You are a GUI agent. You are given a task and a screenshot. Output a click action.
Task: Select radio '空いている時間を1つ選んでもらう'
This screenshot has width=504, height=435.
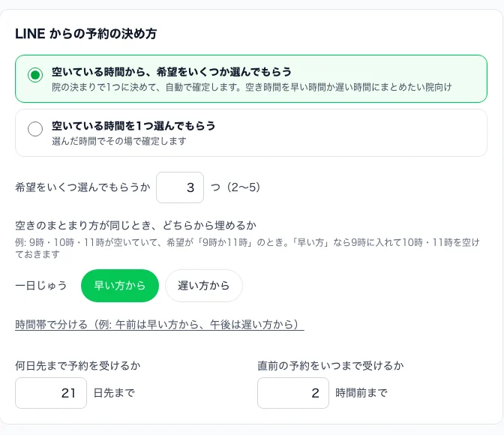pyautogui.click(x=35, y=129)
